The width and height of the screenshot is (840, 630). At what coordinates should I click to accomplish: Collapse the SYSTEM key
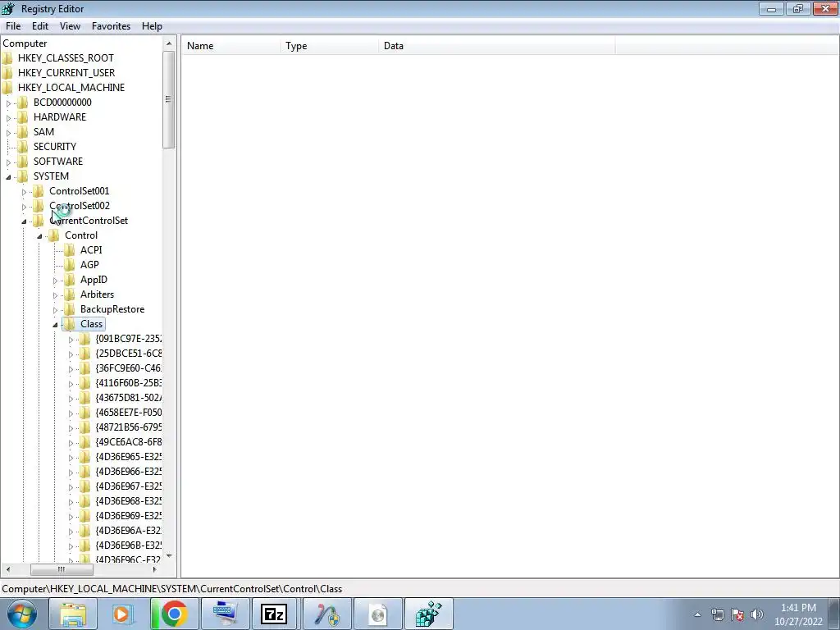pos(8,177)
